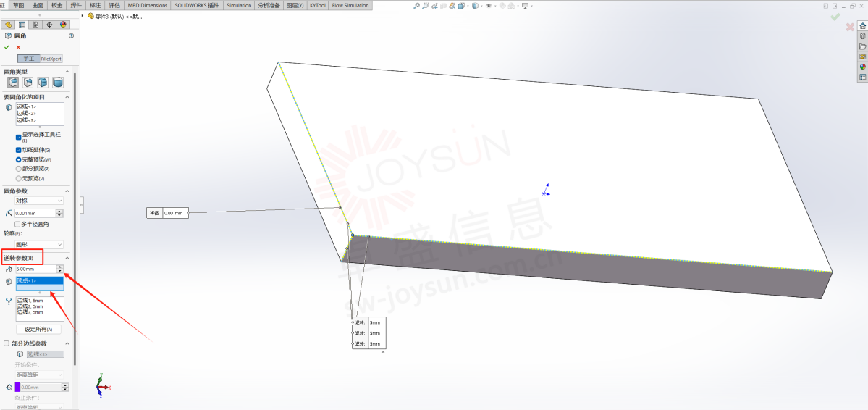This screenshot has width=868, height=410.
Task: Open View Palette task pane icon
Action: (x=862, y=57)
